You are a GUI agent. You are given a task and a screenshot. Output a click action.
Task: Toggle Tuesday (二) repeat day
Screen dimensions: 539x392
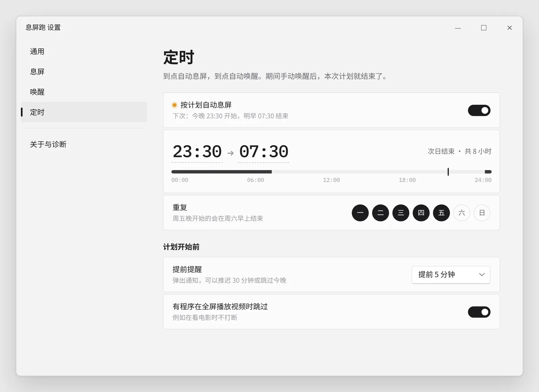tap(380, 213)
